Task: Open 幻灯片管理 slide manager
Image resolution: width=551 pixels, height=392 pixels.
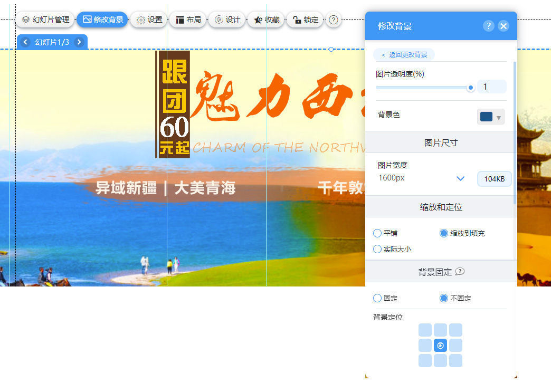Action: pos(45,20)
